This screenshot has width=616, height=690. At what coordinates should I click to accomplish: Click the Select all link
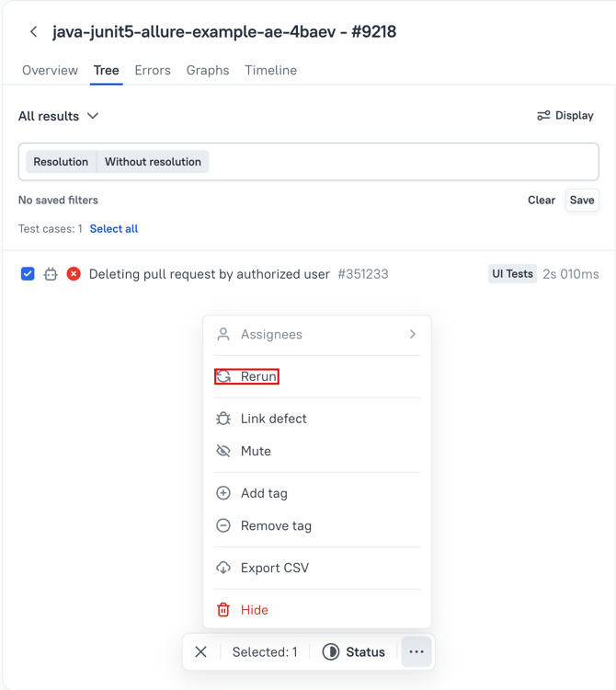pyautogui.click(x=114, y=229)
